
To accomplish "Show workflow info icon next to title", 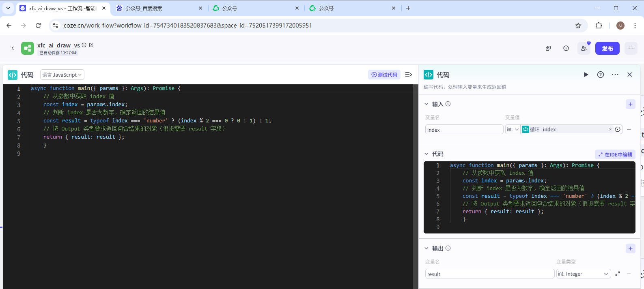I will (84, 45).
